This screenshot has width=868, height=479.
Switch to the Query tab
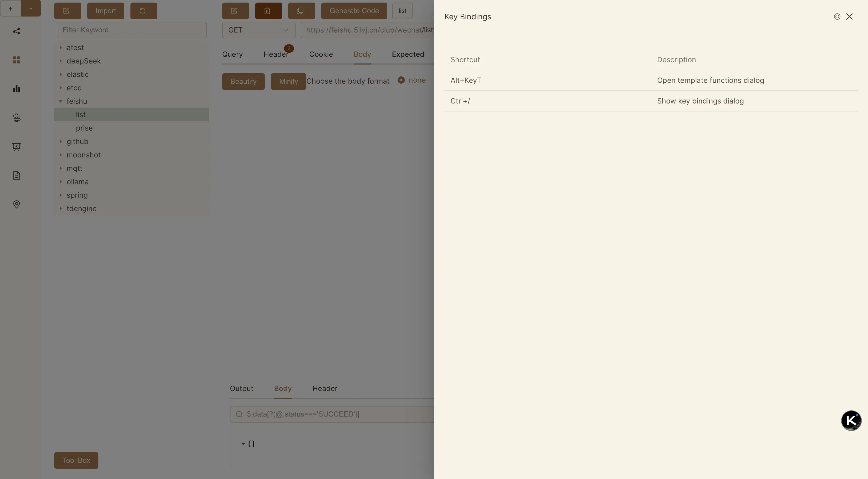coord(232,54)
